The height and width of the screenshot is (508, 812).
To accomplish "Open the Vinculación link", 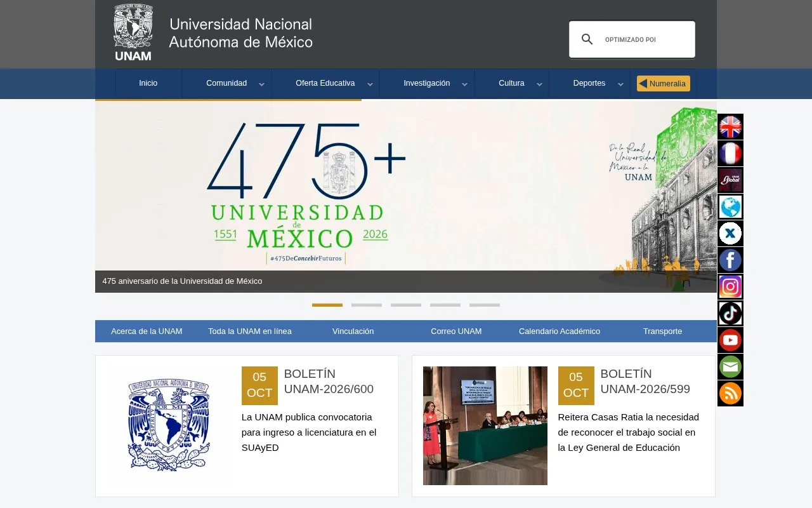I will point(353,331).
